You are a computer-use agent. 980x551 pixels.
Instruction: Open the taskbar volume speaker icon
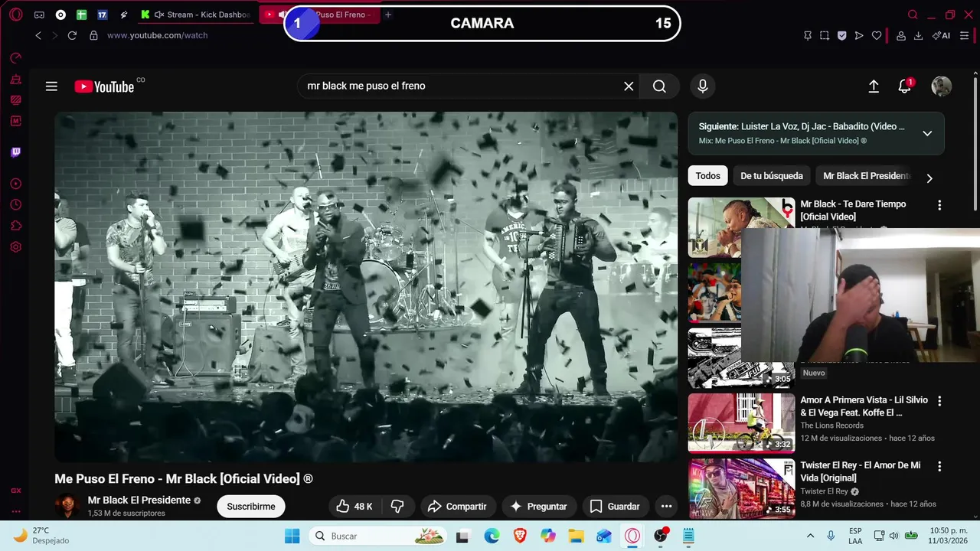click(x=893, y=536)
